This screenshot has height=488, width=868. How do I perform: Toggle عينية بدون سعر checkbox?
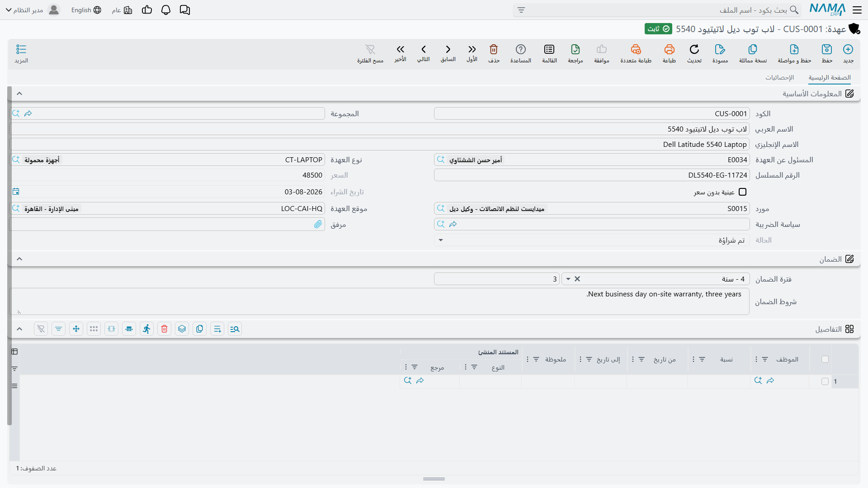click(x=742, y=192)
